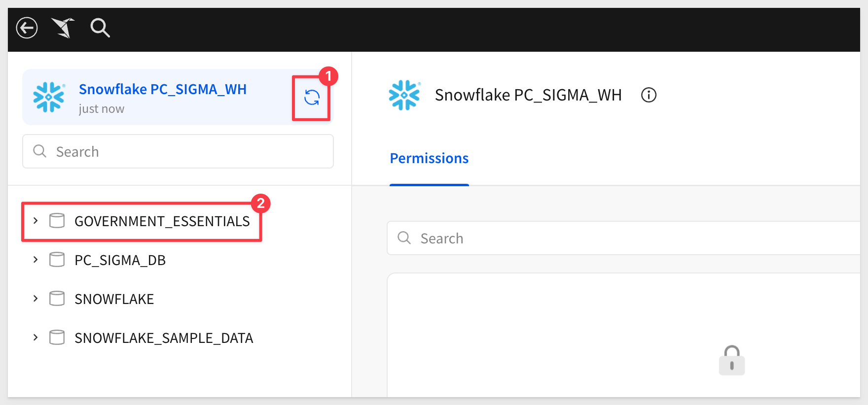
Task: Switch to the Permissions tab
Action: pyautogui.click(x=429, y=158)
